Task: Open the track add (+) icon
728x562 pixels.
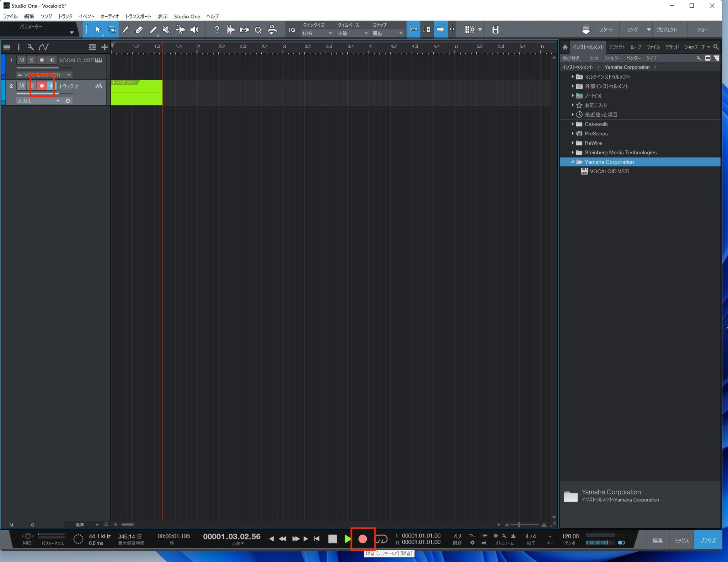Action: [104, 47]
